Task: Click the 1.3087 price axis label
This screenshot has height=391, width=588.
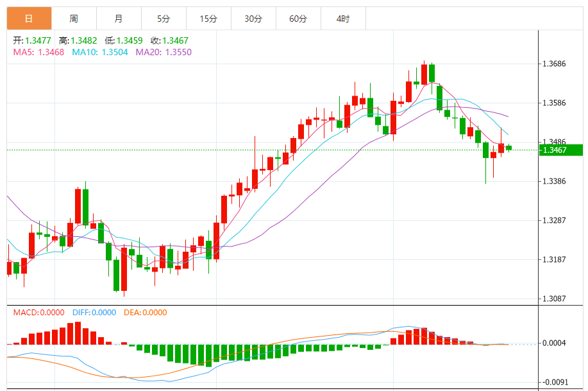Action: point(554,299)
